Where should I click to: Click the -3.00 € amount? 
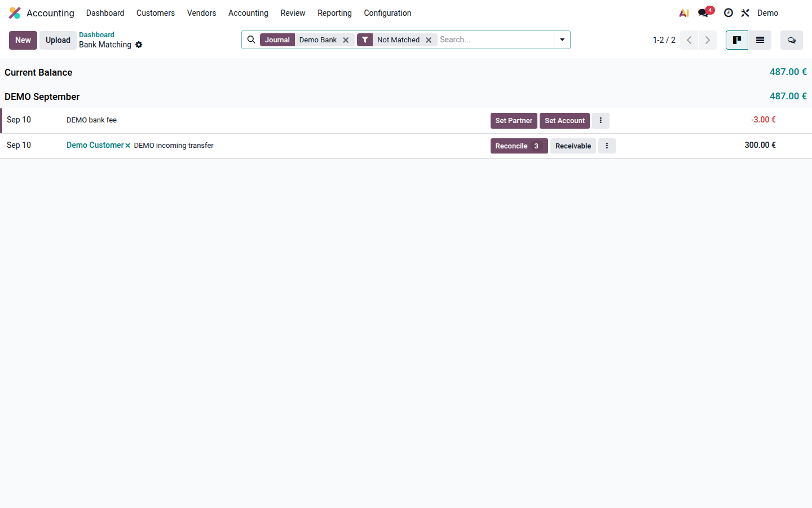tap(764, 120)
